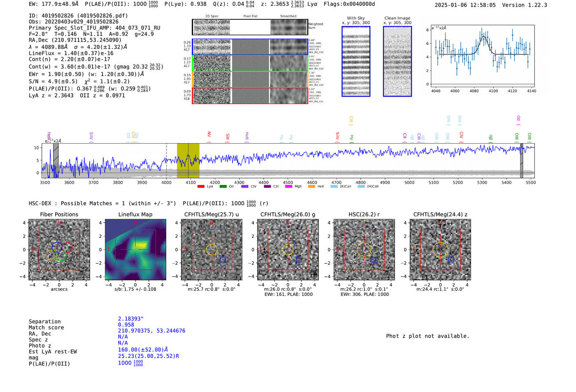The width and height of the screenshot is (576, 392).
Task: Click the HSC-DEX Possible Matches heading
Action: [x=102, y=203]
